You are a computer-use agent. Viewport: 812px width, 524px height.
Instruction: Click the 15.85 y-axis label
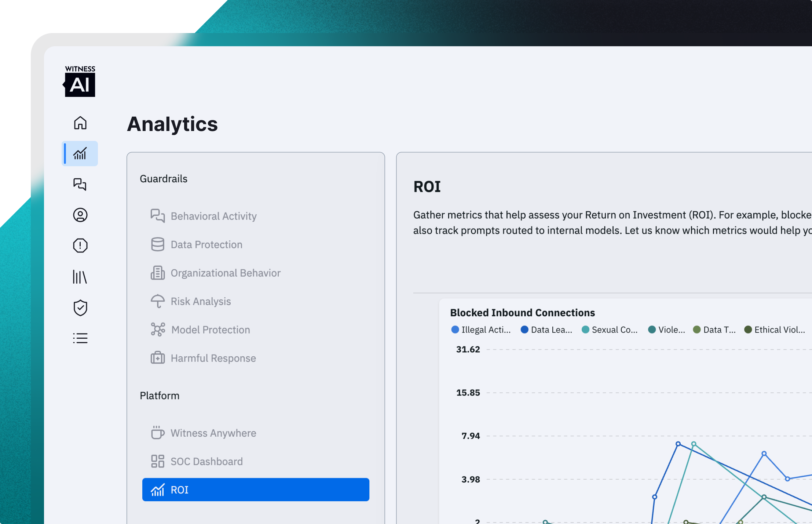tap(468, 393)
